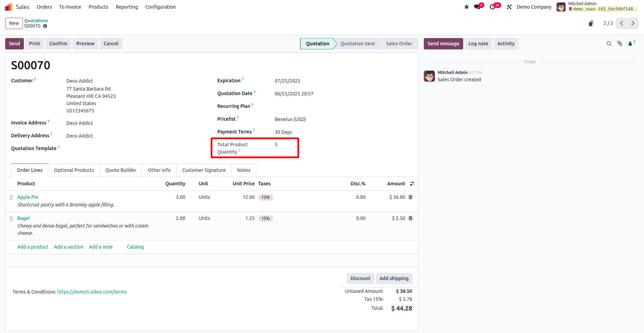Viewport: 644px width, 333px height.
Task: Click the Payment Terms field value
Action: pos(283,132)
